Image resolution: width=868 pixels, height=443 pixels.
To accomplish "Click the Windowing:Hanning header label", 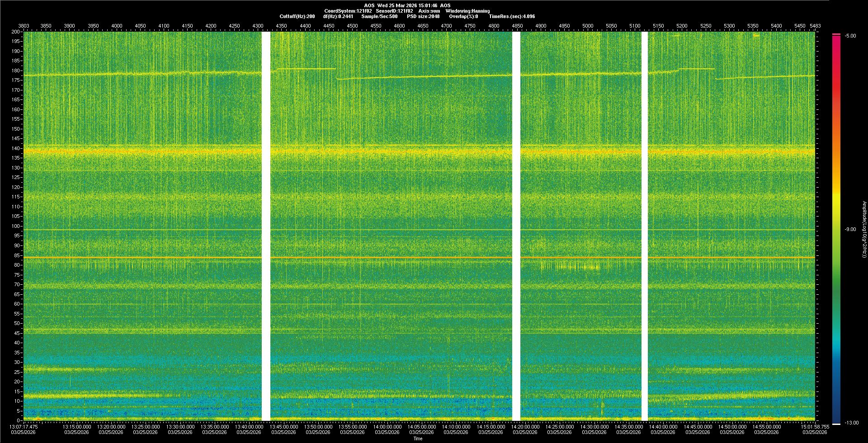I will tap(467, 11).
